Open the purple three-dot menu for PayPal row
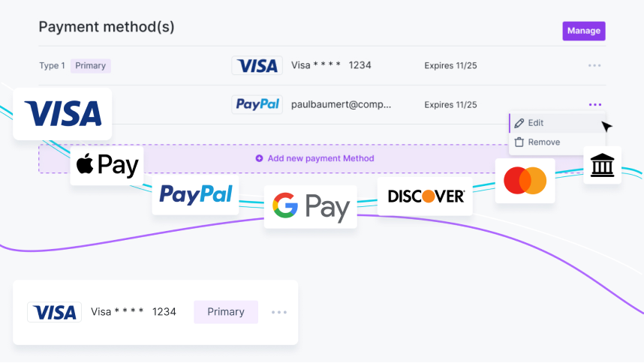Screen dimensions: 644x363 [595, 105]
